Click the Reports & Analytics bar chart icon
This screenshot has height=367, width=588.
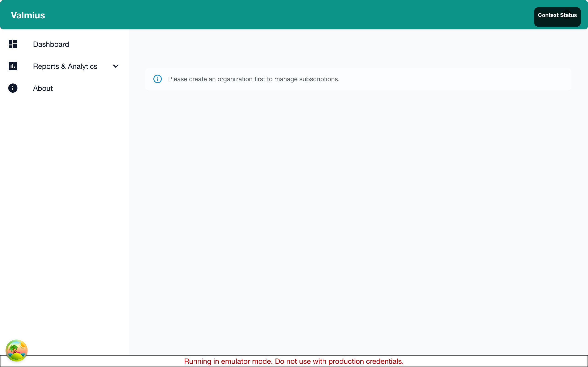13,66
